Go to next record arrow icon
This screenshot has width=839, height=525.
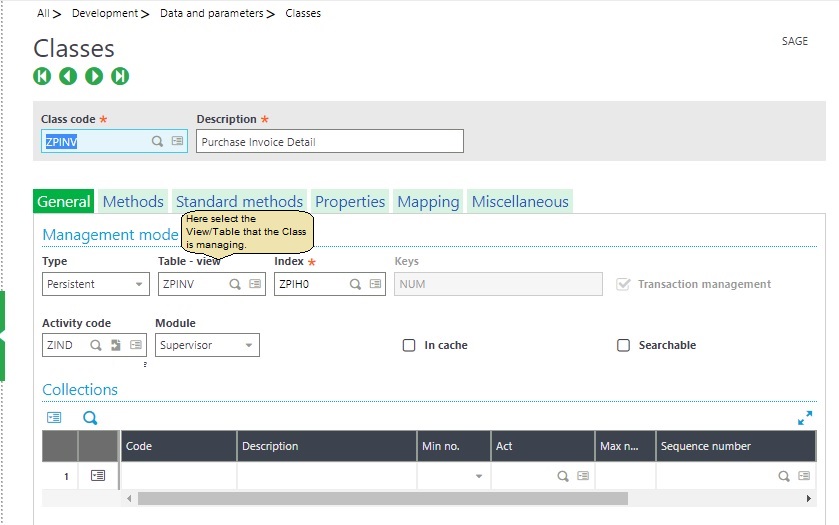[94, 76]
